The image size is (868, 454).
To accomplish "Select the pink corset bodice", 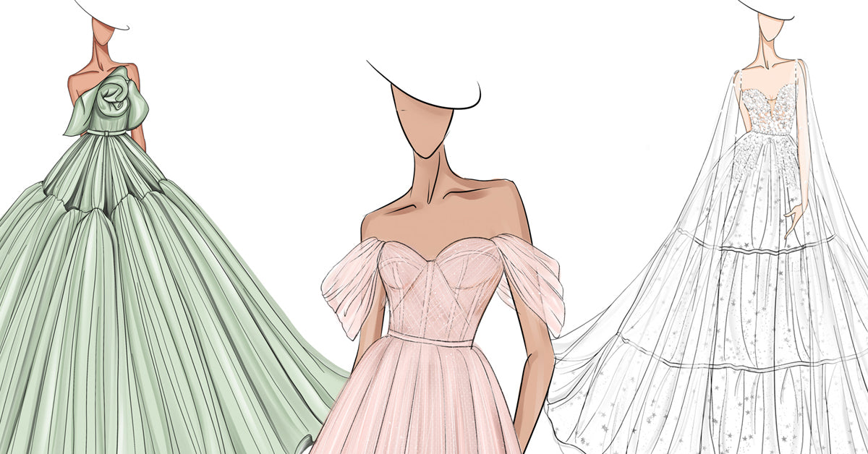I will click(441, 289).
